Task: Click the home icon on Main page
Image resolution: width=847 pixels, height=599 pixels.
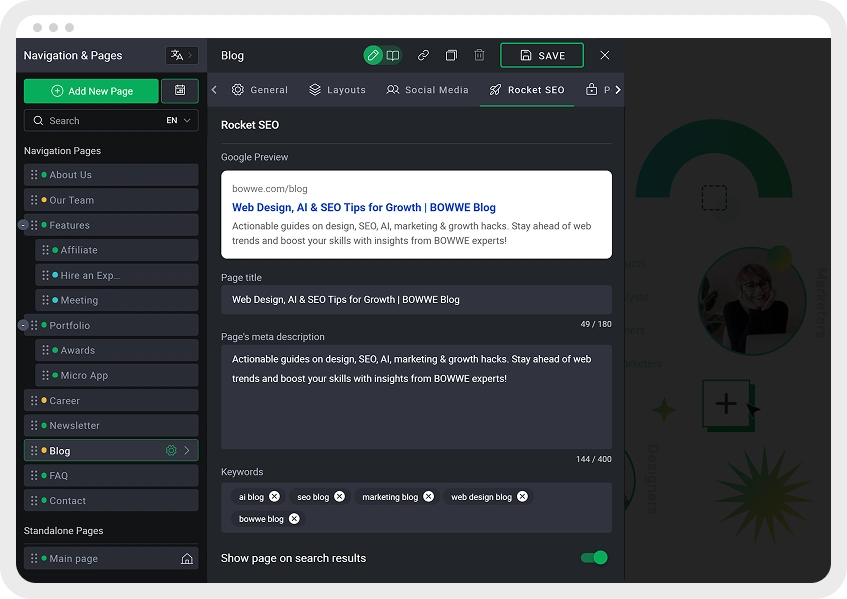Action: [x=187, y=558]
